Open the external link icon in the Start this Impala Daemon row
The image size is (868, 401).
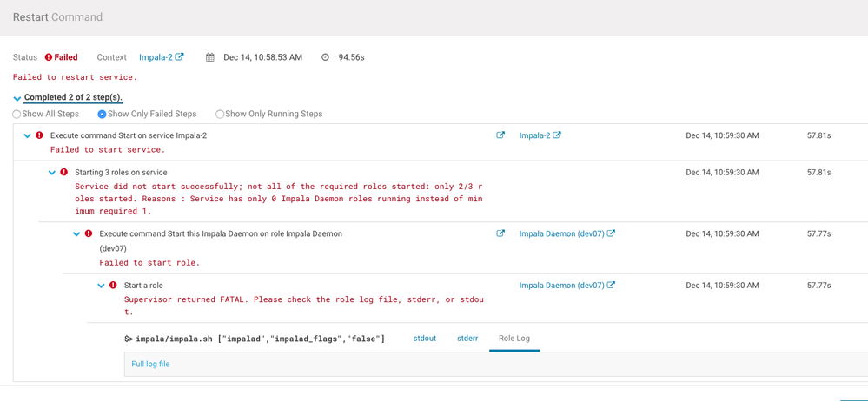(500, 233)
